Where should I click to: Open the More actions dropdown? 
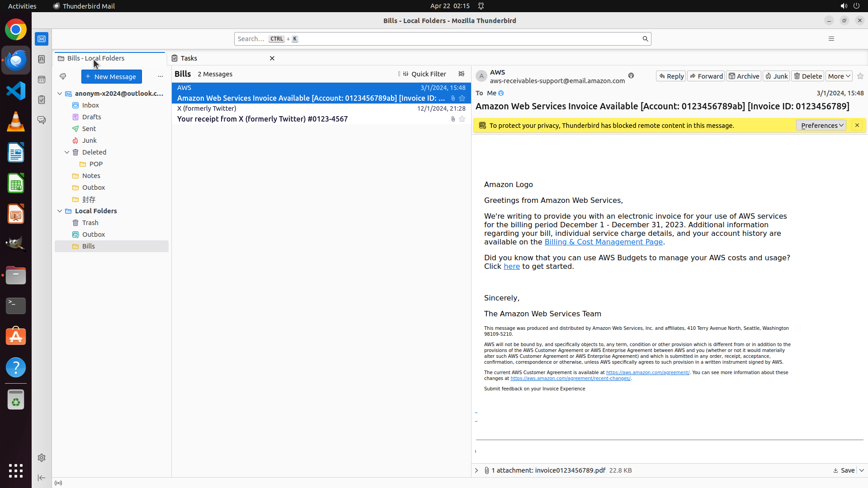[839, 76]
